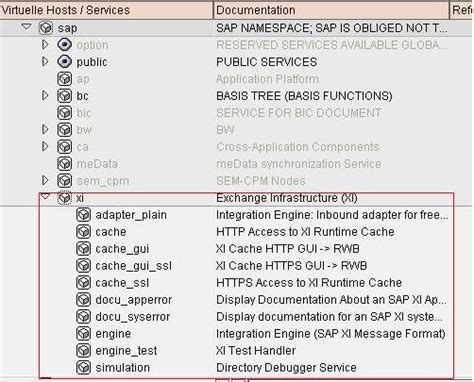Click the ca node cube icon

click(64, 147)
